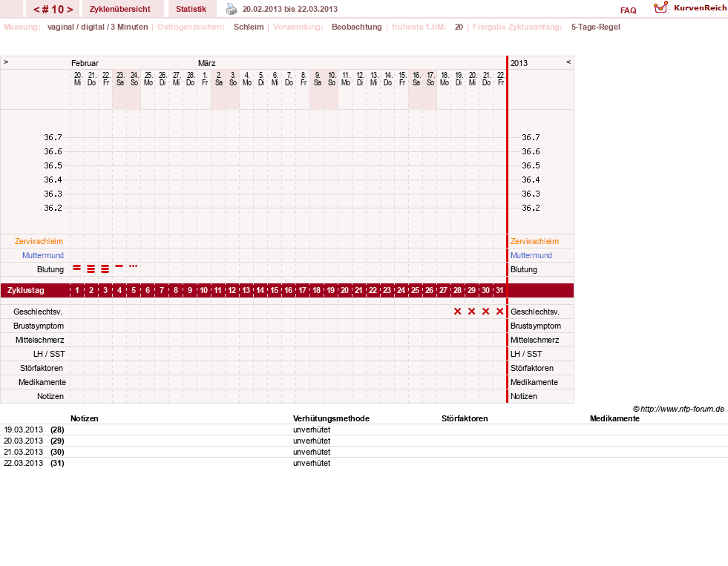Open the print view via printer icon

(232, 9)
